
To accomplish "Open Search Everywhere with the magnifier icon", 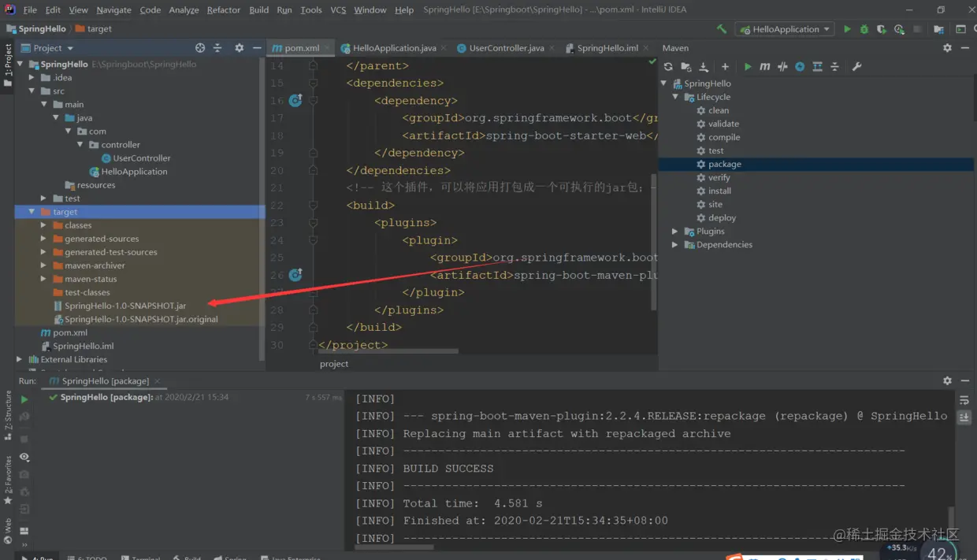I will coord(975,28).
